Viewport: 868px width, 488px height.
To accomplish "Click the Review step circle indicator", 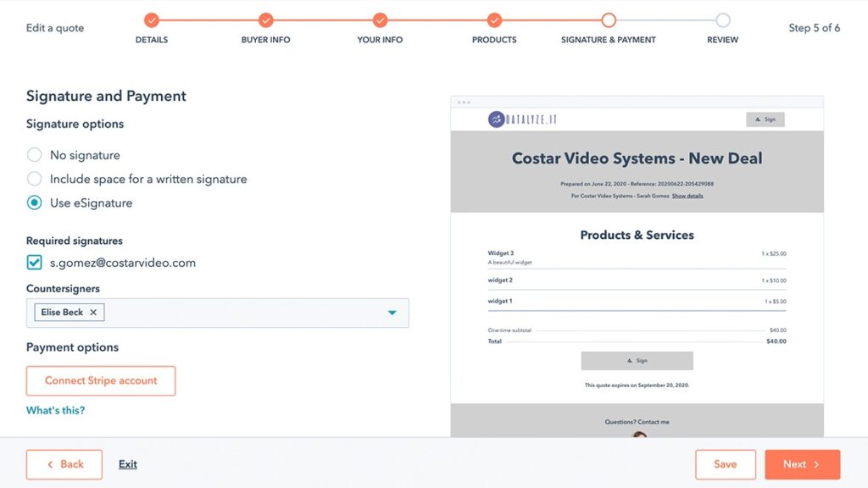I will pyautogui.click(x=722, y=19).
